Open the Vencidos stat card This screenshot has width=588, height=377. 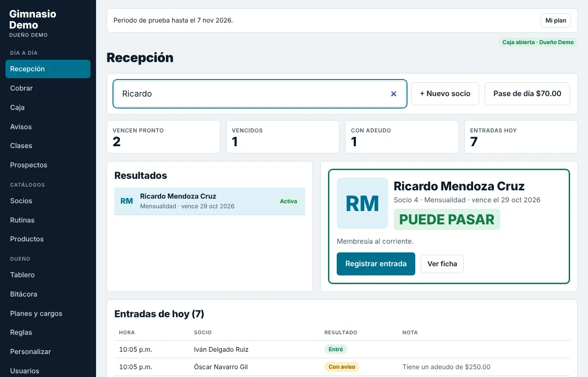283,137
